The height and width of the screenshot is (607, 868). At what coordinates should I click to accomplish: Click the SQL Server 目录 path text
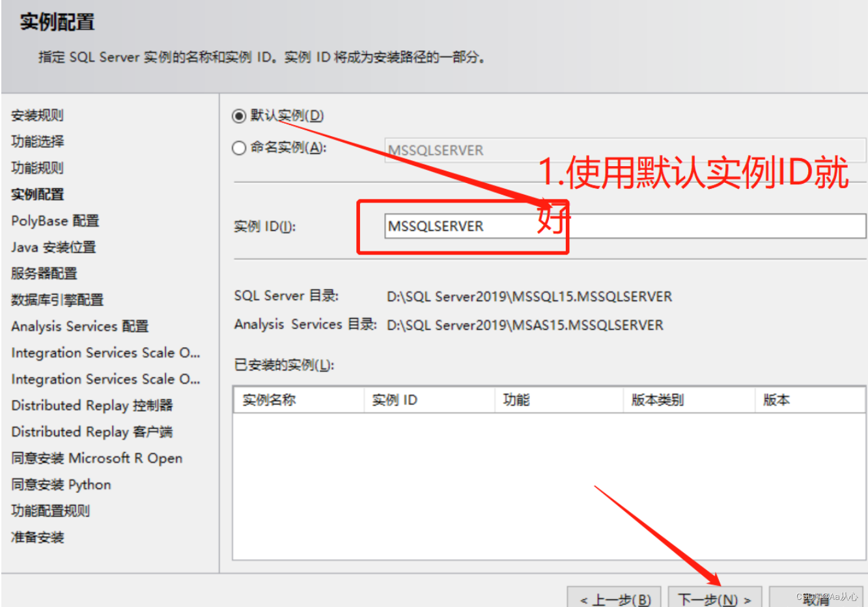click(x=529, y=296)
